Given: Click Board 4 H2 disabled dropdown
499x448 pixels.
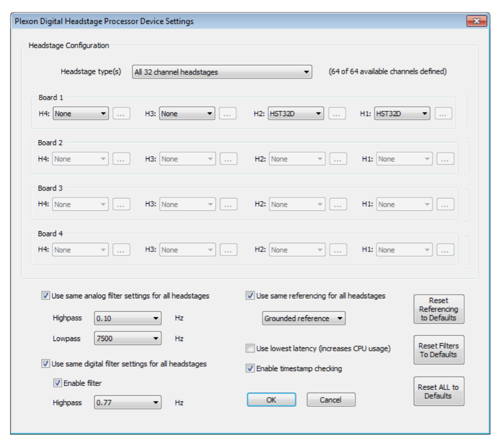Looking at the screenshot, I should [297, 250].
